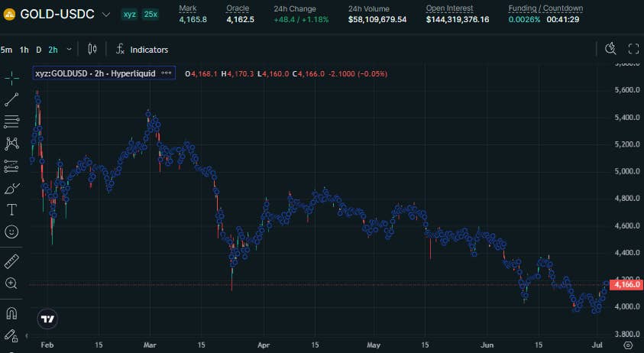Click the GOLD-USDC pair name
Viewport: 644px width, 353px height.
click(57, 14)
